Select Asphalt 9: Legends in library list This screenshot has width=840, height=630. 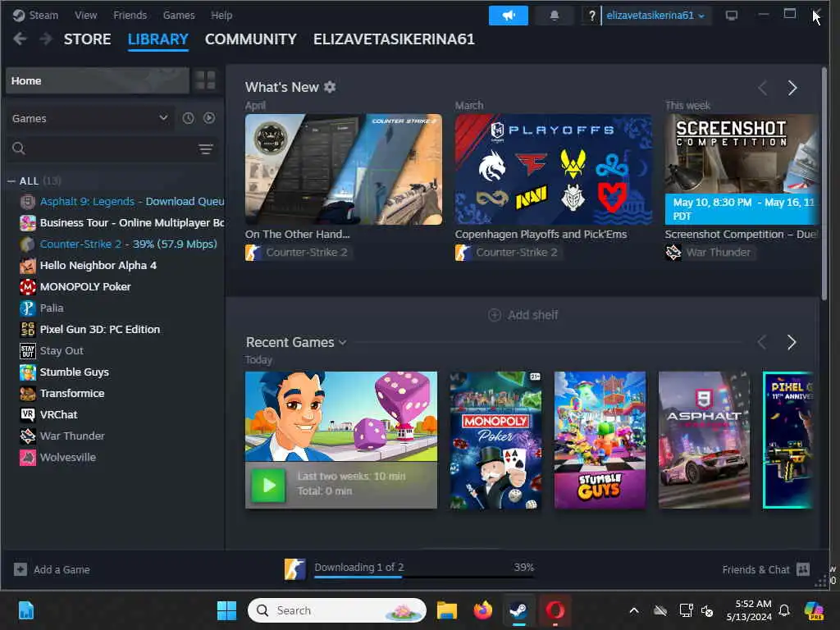coord(121,202)
